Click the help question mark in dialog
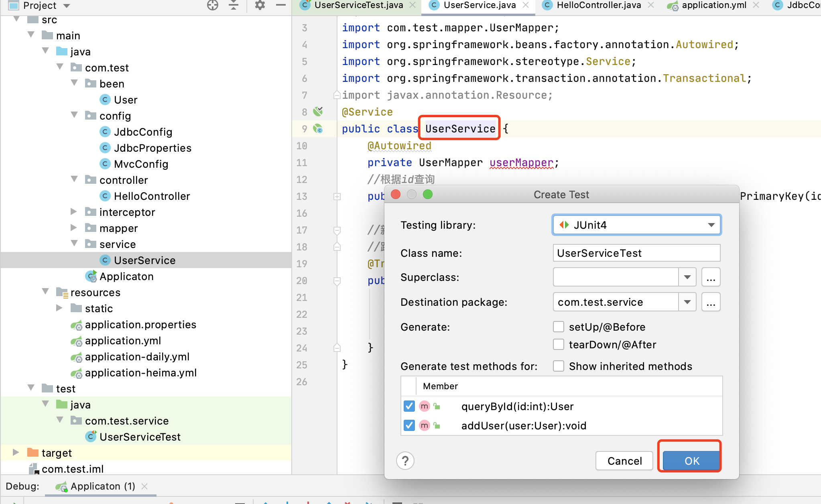 (x=405, y=461)
